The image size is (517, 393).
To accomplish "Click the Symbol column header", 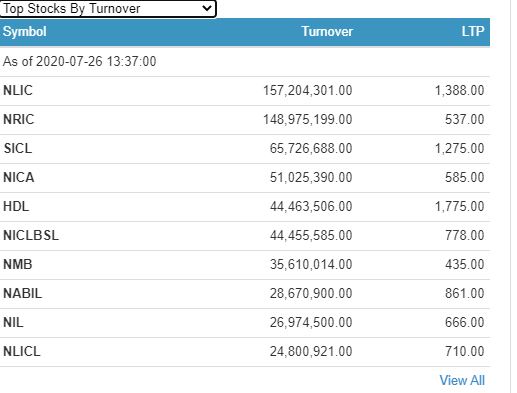I will point(24,32).
